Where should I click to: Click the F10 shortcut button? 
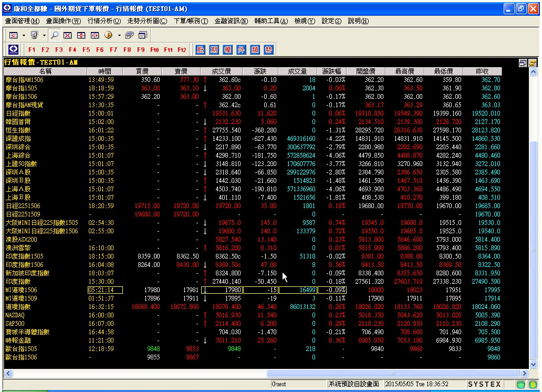pos(154,50)
